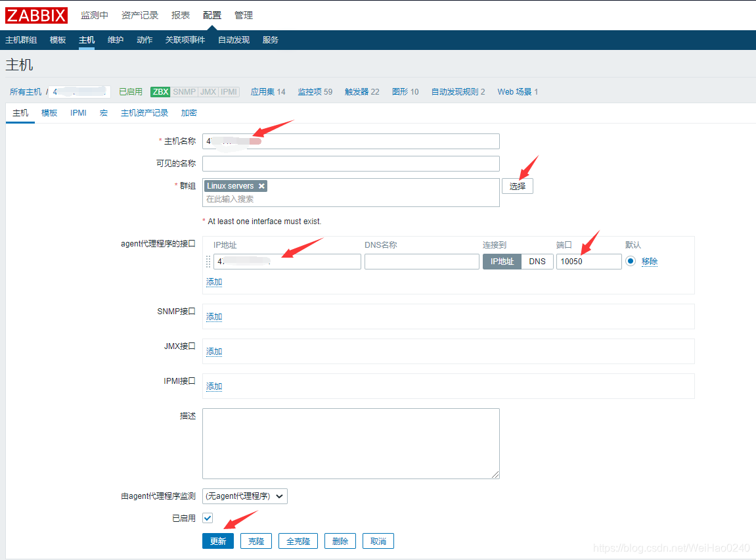756x560 pixels.
Task: Switch to the 宏 form tab
Action: pyautogui.click(x=104, y=113)
